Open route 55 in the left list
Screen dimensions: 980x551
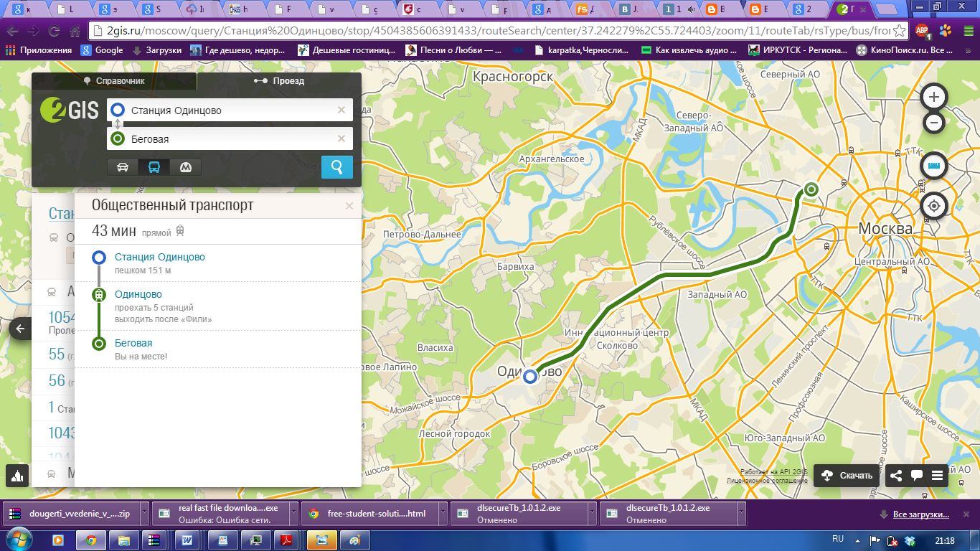click(57, 354)
